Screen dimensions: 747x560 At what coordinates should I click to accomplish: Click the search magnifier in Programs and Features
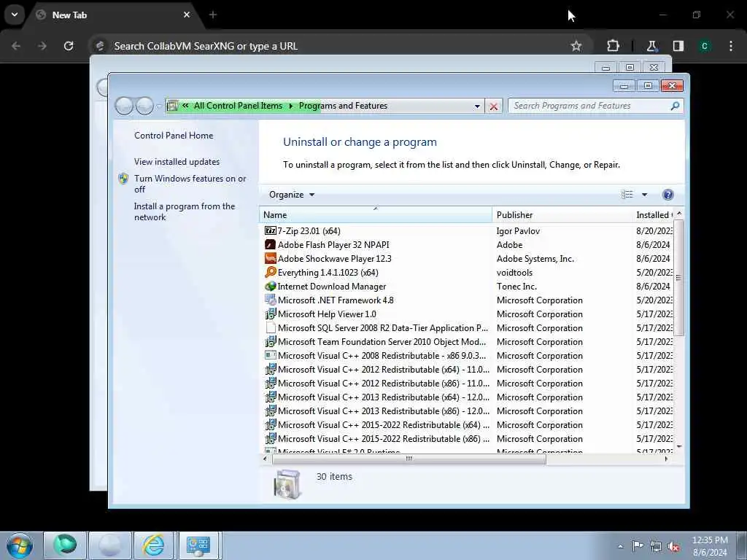pyautogui.click(x=675, y=106)
